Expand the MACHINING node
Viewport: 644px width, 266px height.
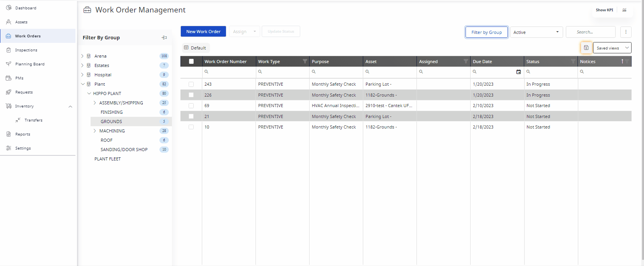pyautogui.click(x=95, y=131)
